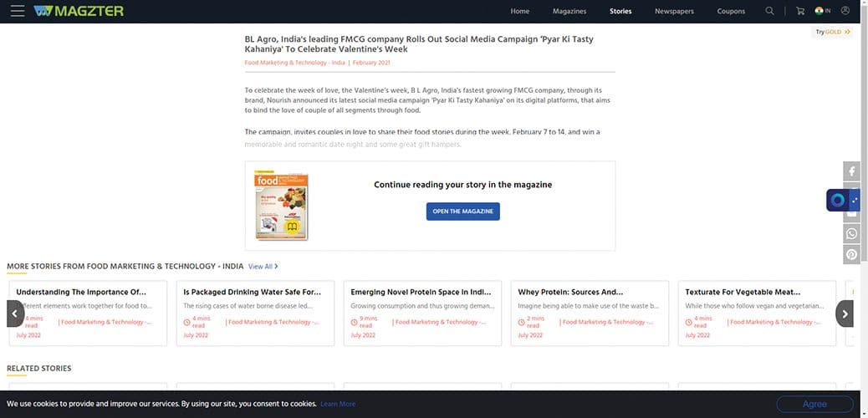
Task: Open story Emerging Novel Protein Space In Indi...
Action: [421, 292]
